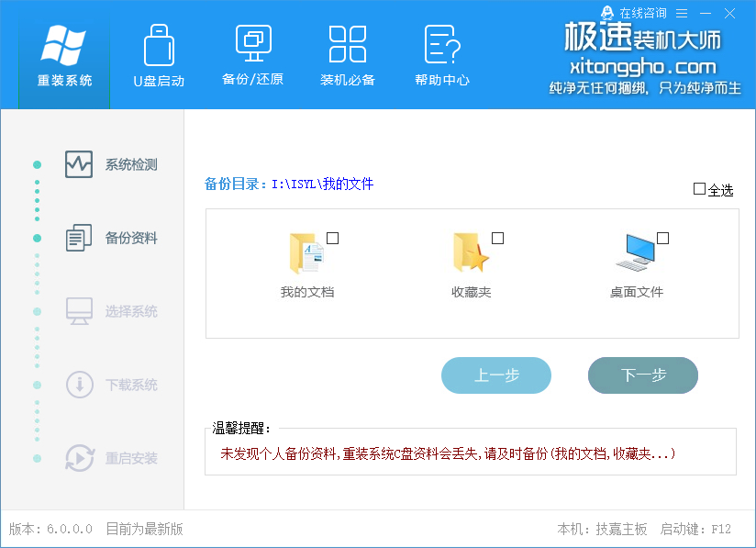756x548 pixels.
Task: Click the 版本: 6.0.0.0 status text
Action: 50,530
